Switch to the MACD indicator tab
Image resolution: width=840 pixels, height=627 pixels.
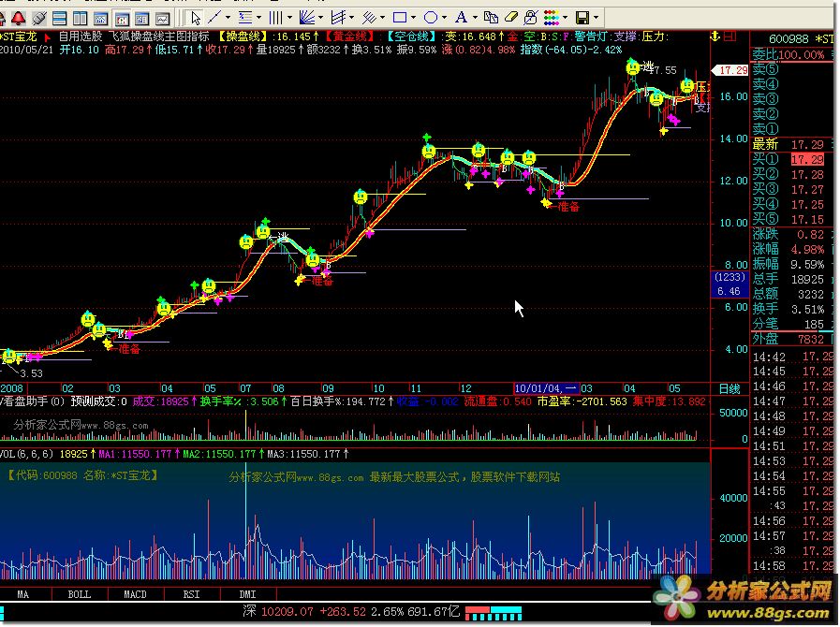(x=136, y=594)
